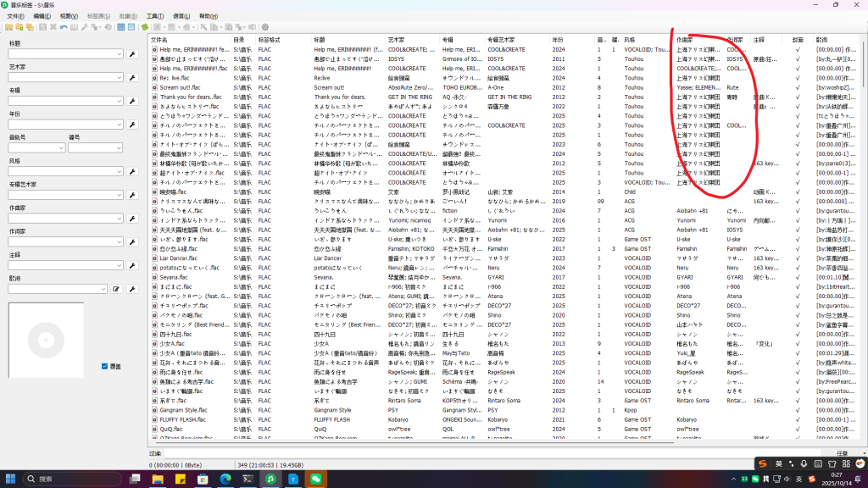
Task: Click the open folder icon in toolbar
Action: point(8,27)
